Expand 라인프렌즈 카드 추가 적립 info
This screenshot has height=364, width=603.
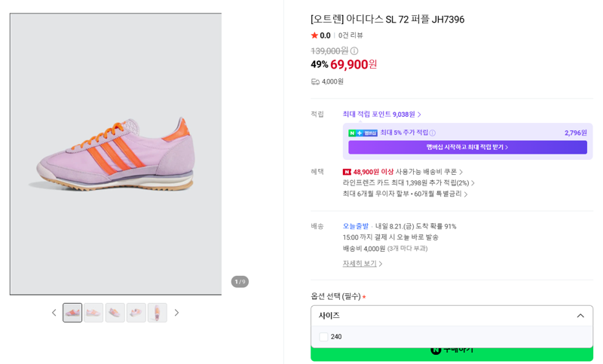tap(409, 182)
